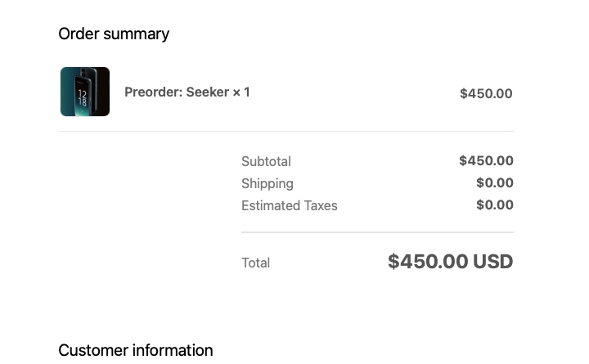Click the word "Seeker" in item name
589x364 pixels.
tap(207, 92)
